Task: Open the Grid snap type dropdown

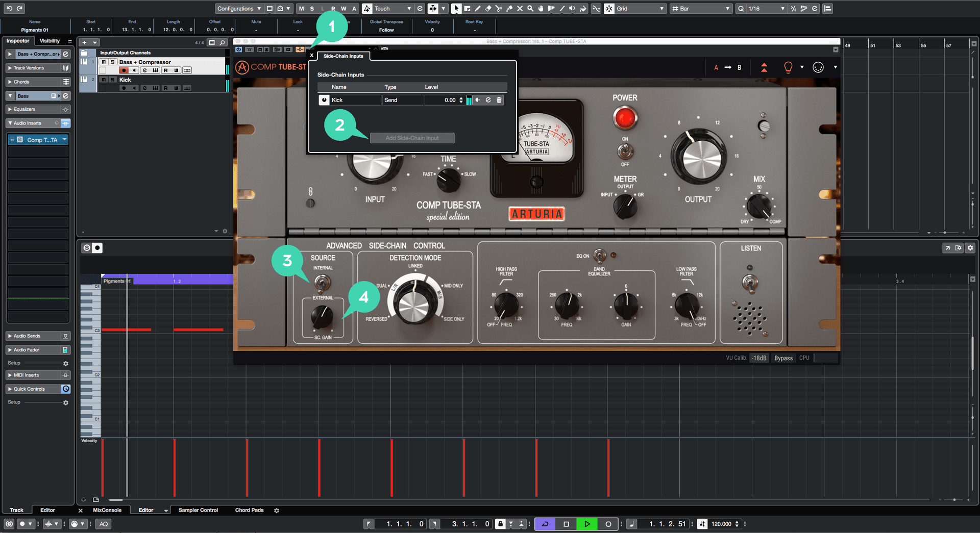Action: click(x=641, y=8)
